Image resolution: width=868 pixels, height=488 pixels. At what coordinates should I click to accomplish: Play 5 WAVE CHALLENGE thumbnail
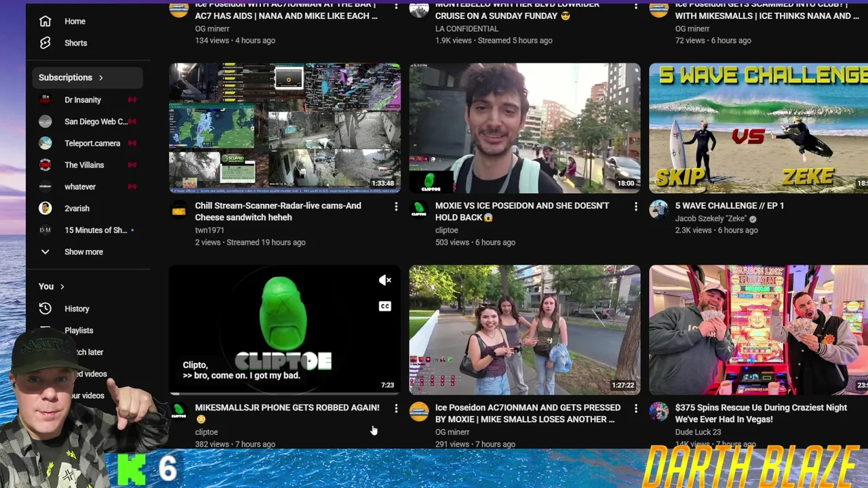tap(759, 128)
